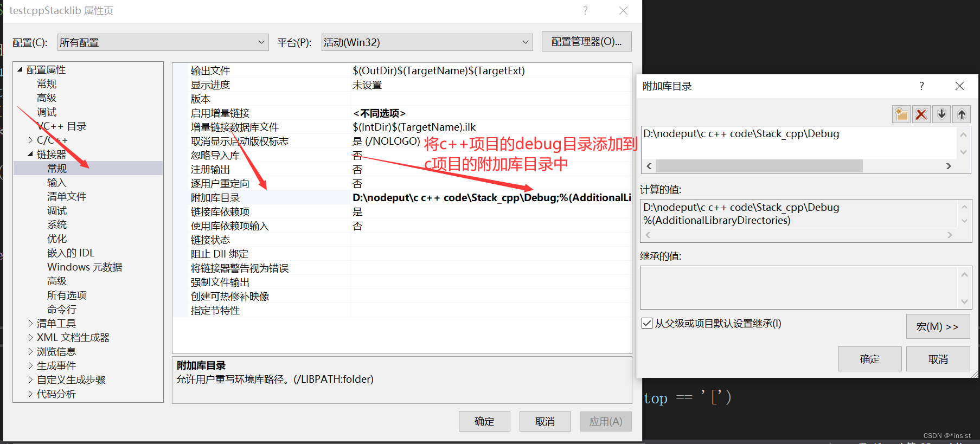This screenshot has width=980, height=444.
Task: Click left arrow of directory list scrollbar
Action: coord(649,166)
